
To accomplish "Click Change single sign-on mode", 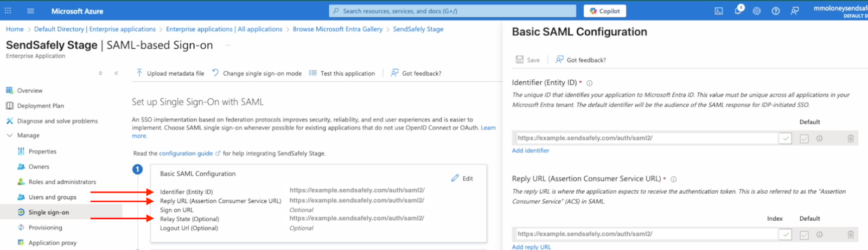I will (257, 73).
